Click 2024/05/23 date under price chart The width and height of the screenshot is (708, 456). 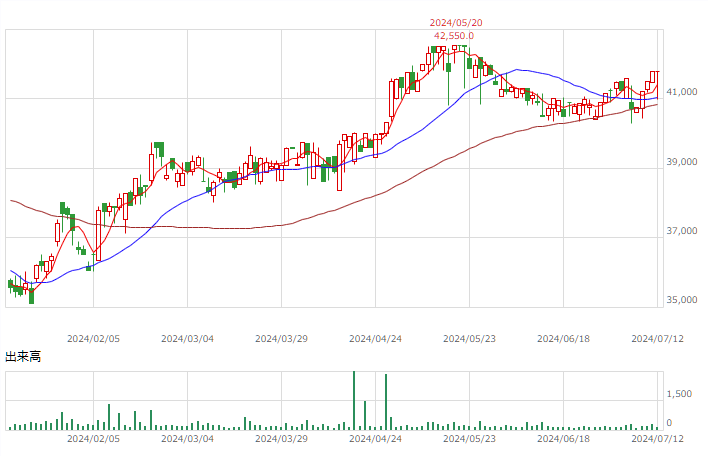469,339
